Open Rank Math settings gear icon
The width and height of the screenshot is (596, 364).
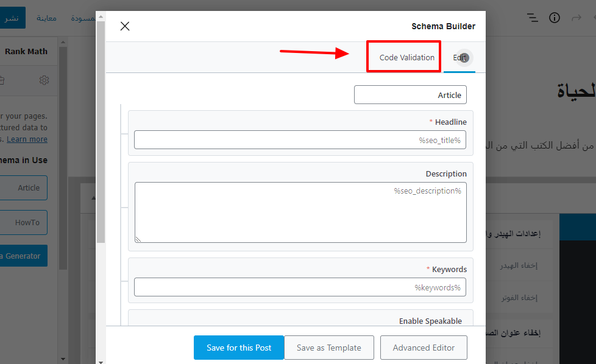point(44,80)
